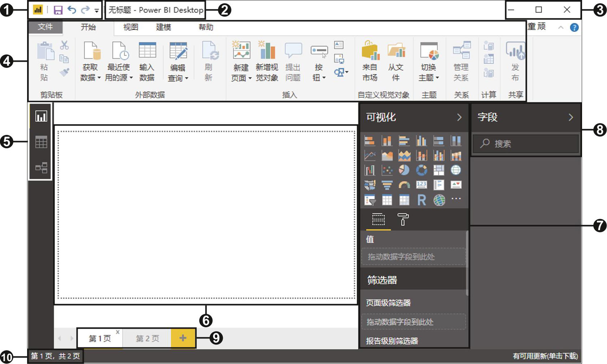Viewport: 607px width, 364px height.
Task: Click the 提出问题 speech bubble icon
Action: tap(293, 50)
